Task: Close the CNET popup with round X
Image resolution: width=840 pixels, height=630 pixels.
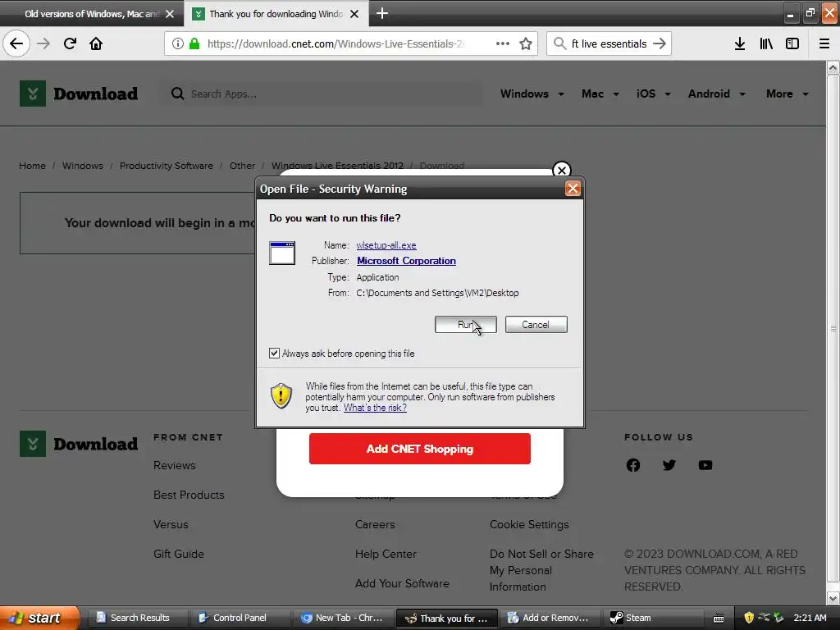Action: pos(561,171)
